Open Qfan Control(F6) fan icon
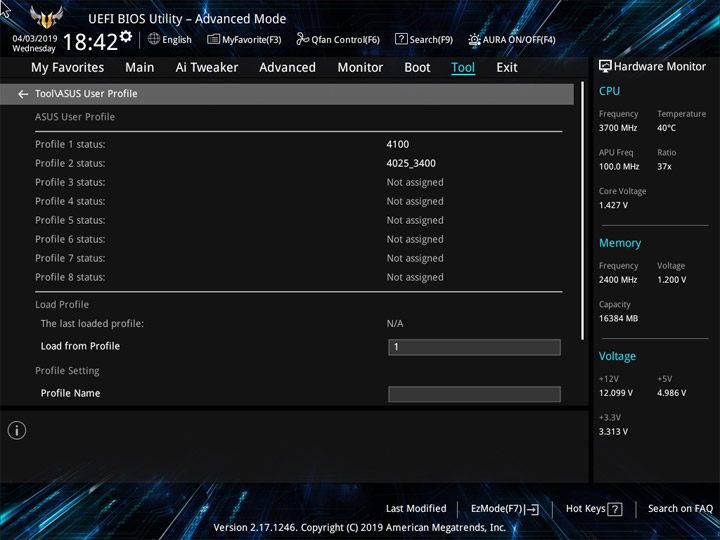Screen dimensions: 720x540 coord(302,39)
